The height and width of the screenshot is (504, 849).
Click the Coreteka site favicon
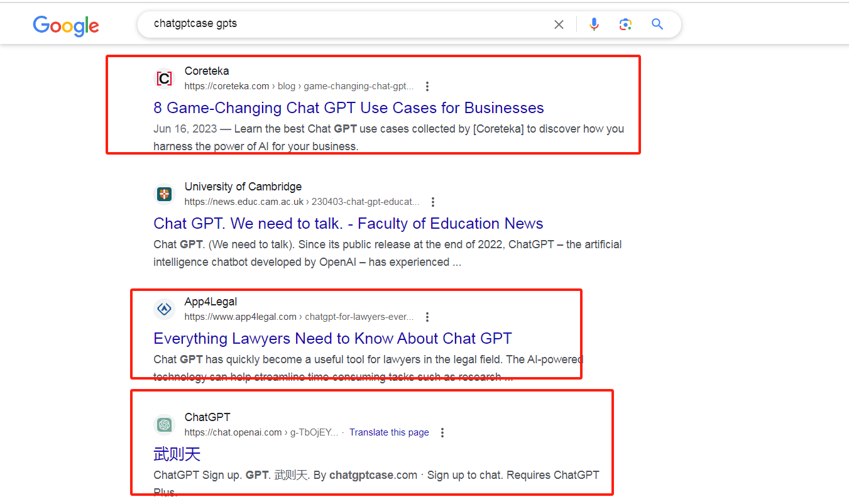click(164, 79)
